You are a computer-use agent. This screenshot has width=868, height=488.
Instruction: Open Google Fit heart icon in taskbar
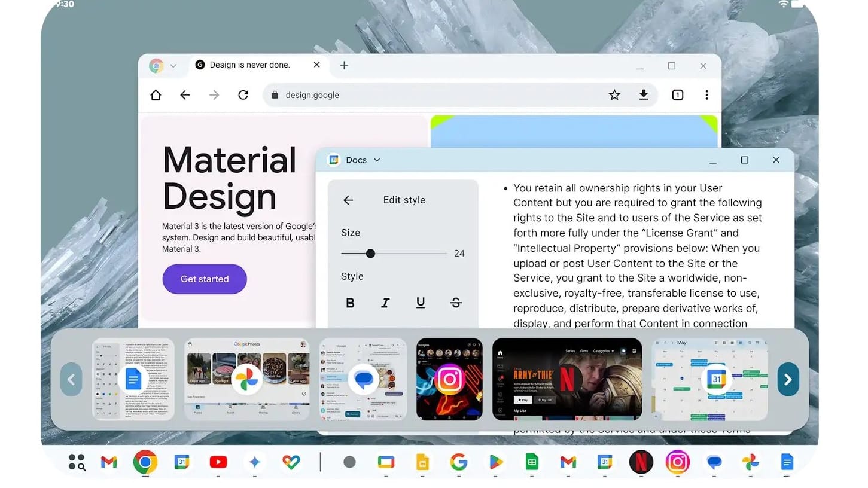(291, 462)
